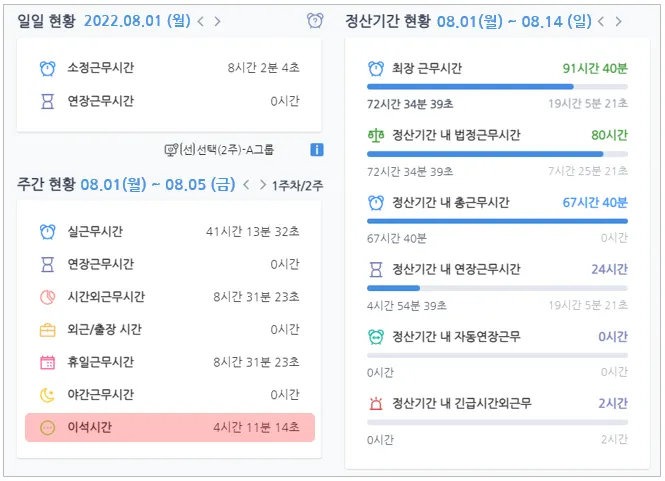
Task: Click the moon icon for 야간근무시간
Action: [47, 395]
